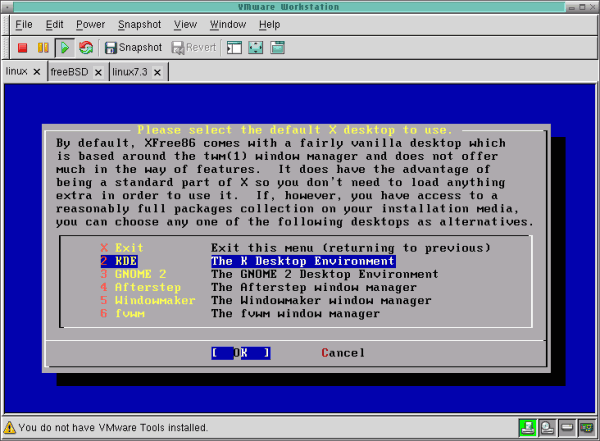Click the quick switch mode icon
This screenshot has width=600, height=441.
277,48
